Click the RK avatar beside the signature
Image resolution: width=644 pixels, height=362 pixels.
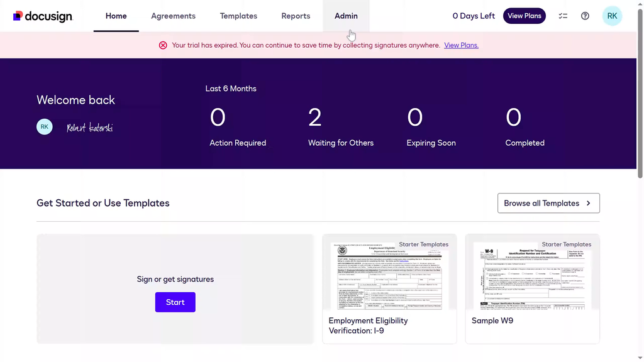tap(45, 127)
